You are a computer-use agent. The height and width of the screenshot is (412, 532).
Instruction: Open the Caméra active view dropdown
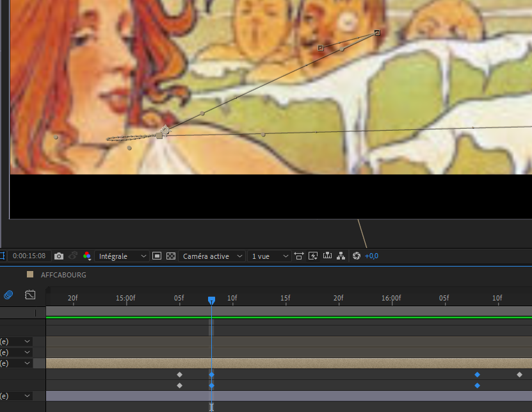212,256
